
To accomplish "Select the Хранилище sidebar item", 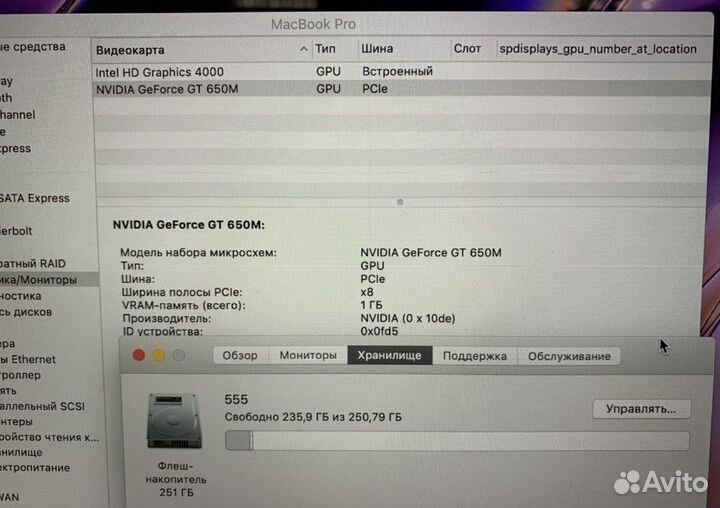I will [22, 452].
